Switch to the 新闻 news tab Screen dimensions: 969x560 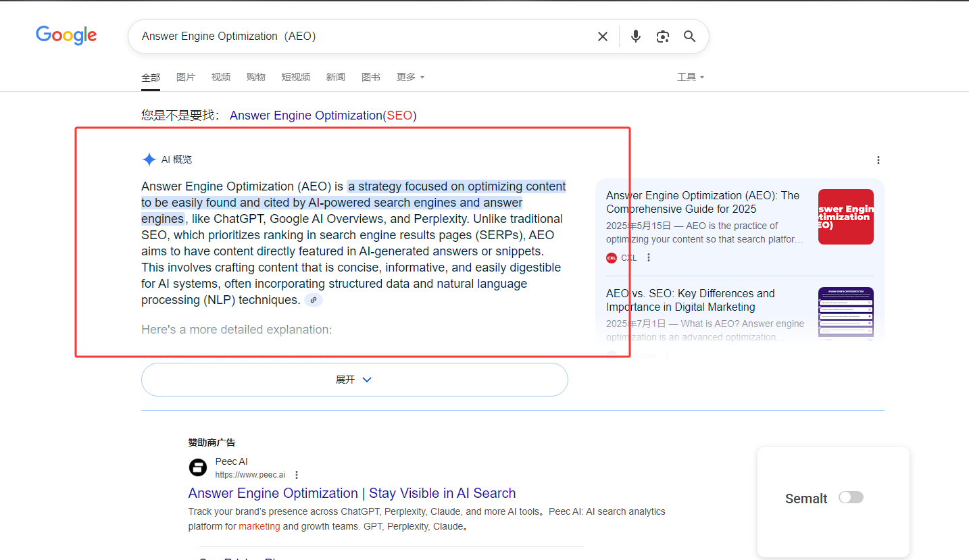click(x=336, y=77)
